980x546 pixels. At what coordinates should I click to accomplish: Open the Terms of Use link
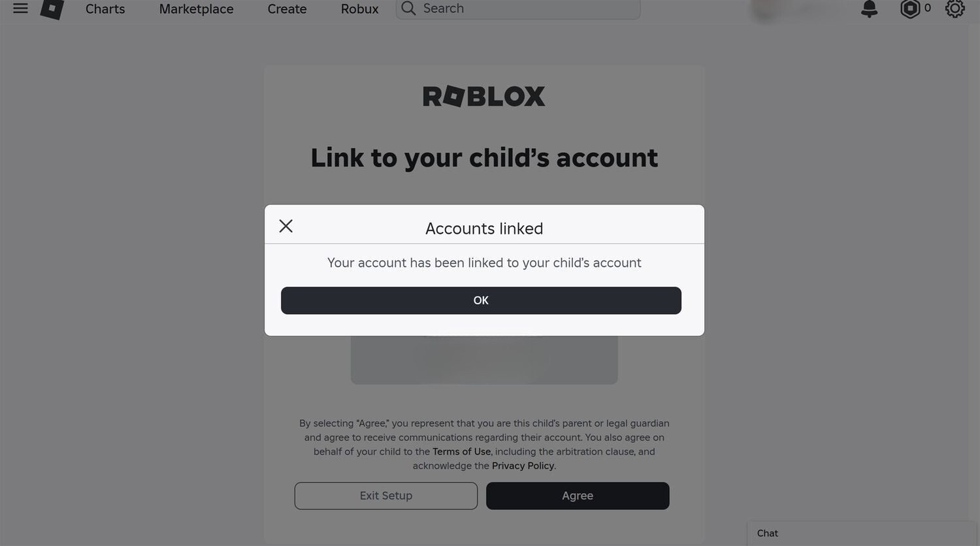pos(461,451)
